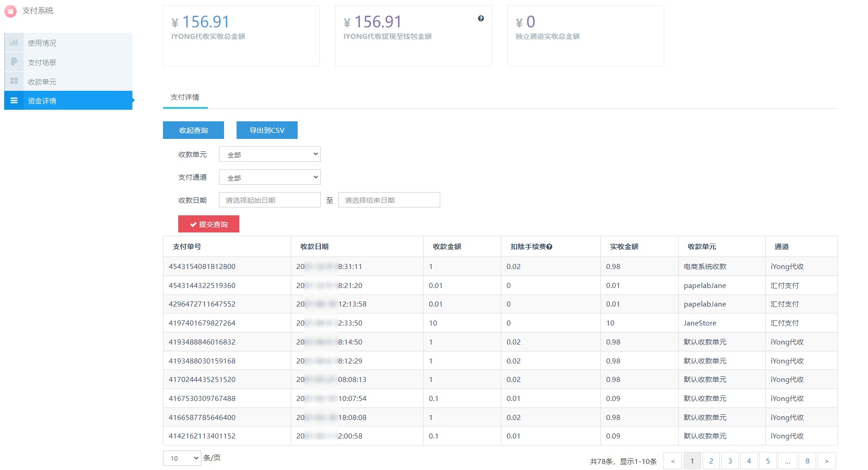Image resolution: width=868 pixels, height=470 pixels.
Task: Click order number 4142162113401152
Action: (x=202, y=436)
